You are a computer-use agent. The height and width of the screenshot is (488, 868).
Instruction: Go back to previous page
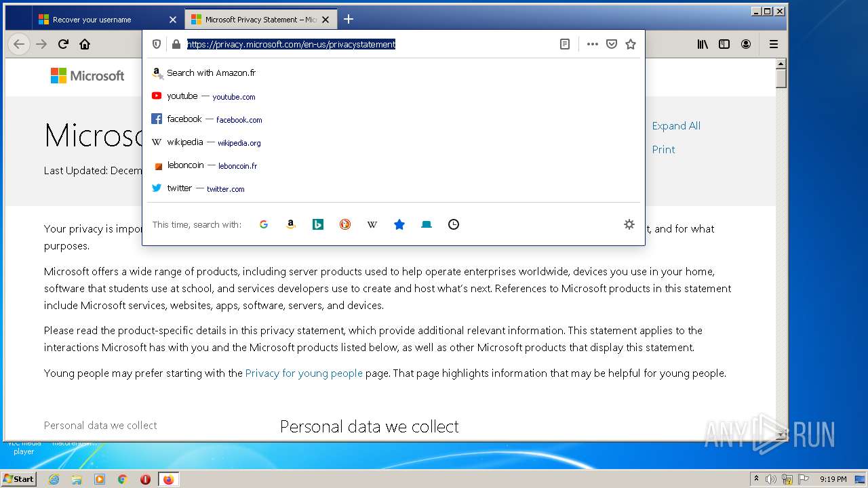tap(19, 44)
